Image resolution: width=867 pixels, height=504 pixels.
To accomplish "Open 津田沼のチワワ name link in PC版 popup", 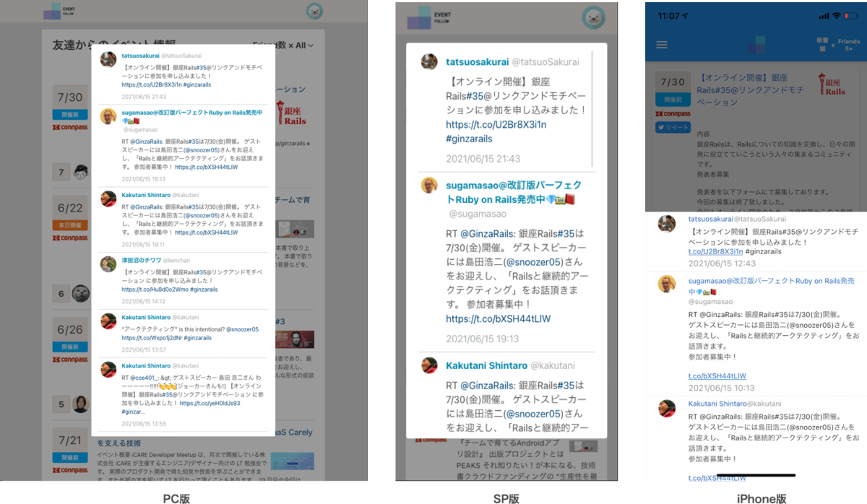I will pyautogui.click(x=141, y=259).
